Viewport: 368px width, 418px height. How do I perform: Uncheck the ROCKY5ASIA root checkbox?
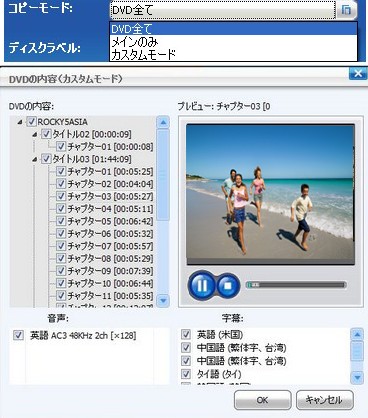click(32, 122)
